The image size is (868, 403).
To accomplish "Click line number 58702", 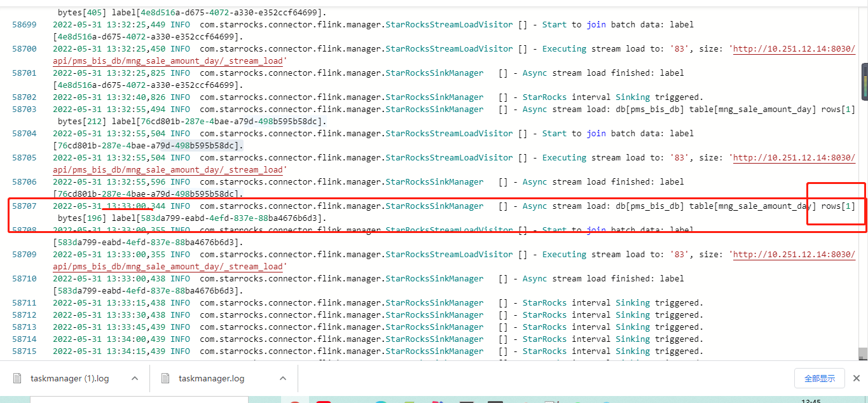I will point(24,97).
